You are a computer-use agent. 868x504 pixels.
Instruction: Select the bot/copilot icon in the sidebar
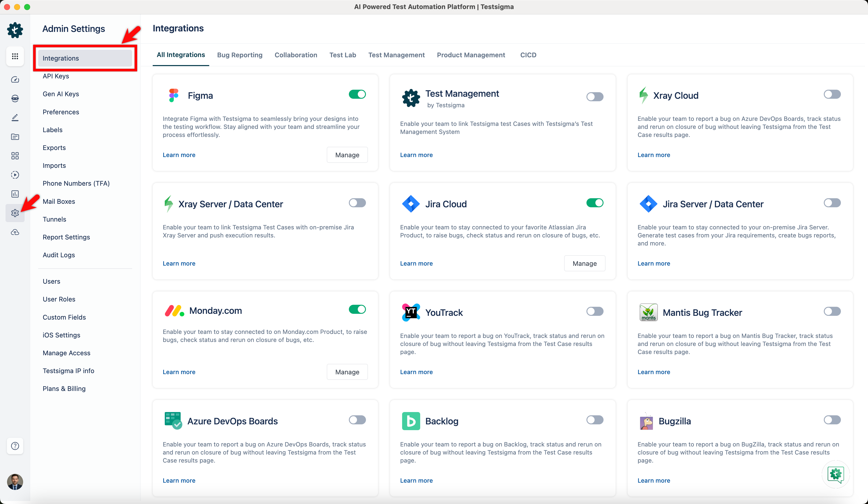tap(15, 98)
